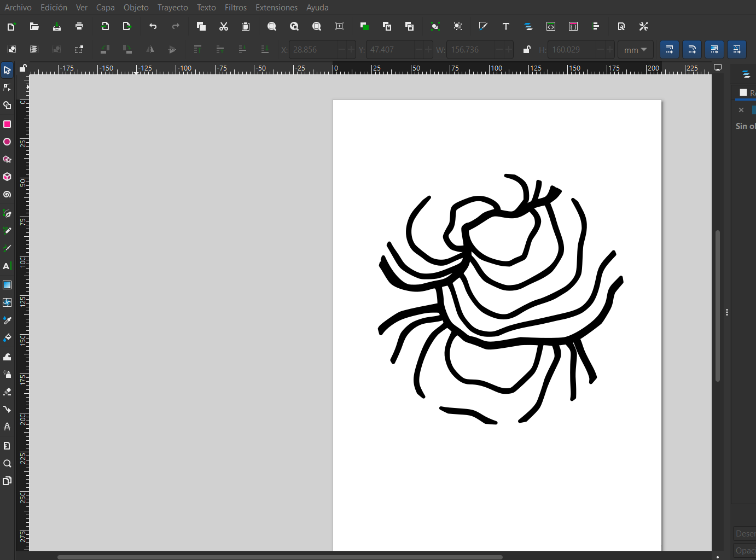Toggle the width/height ratio lock
This screenshot has width=756, height=560.
527,50
